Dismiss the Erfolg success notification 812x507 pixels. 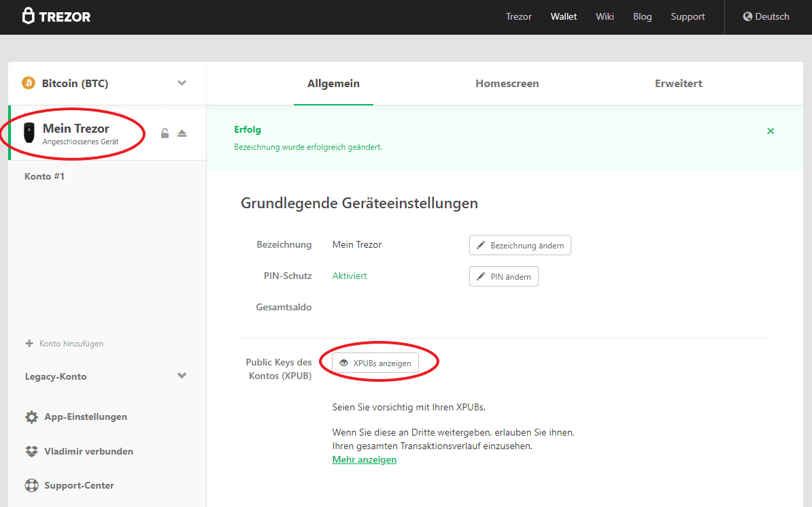coord(771,131)
